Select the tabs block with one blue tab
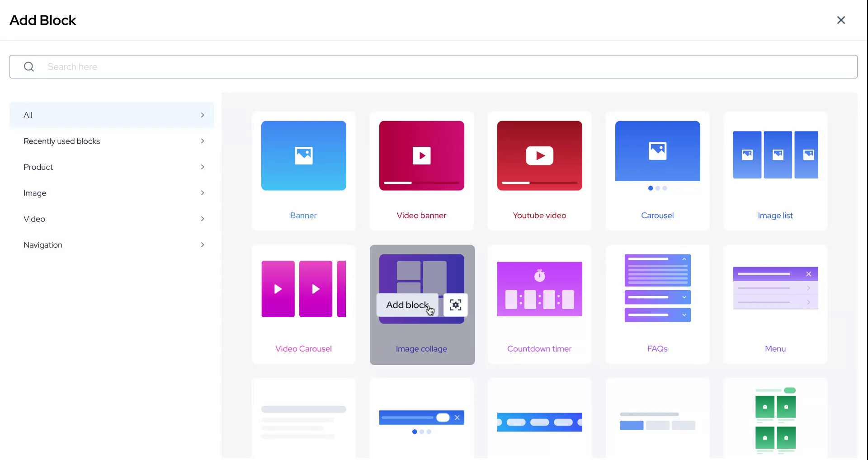The image size is (868, 460). [x=658, y=422]
